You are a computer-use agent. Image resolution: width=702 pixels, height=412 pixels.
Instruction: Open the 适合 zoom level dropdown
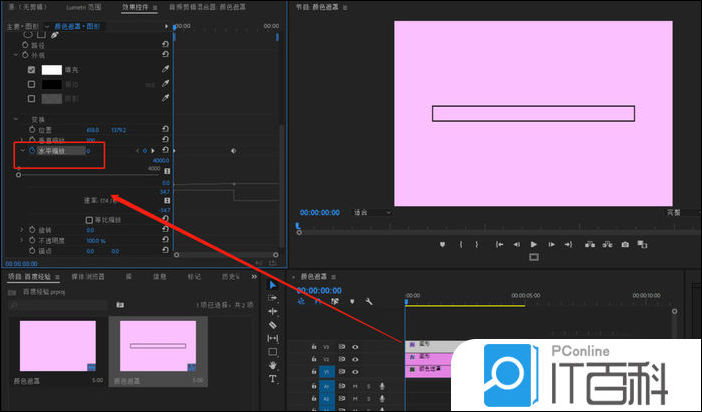point(375,212)
